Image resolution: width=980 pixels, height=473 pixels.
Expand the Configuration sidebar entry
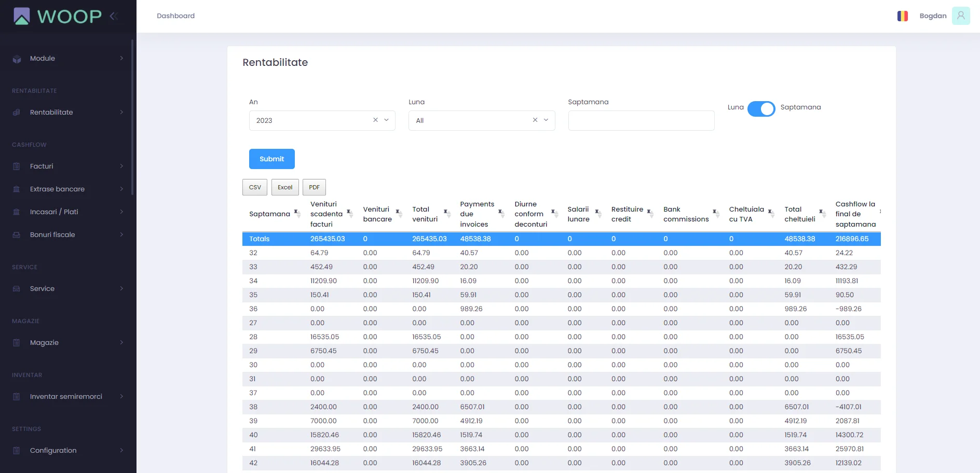(x=53, y=450)
